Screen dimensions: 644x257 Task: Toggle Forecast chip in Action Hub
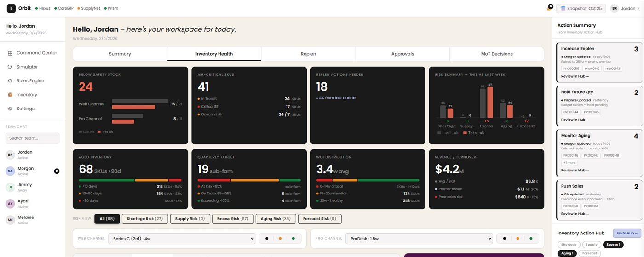(x=589, y=253)
